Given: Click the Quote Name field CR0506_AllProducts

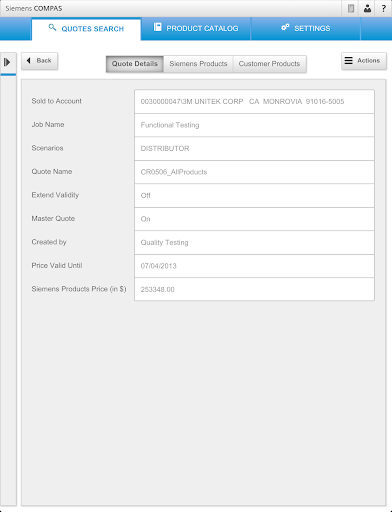Looking at the screenshot, I should coord(254,172).
